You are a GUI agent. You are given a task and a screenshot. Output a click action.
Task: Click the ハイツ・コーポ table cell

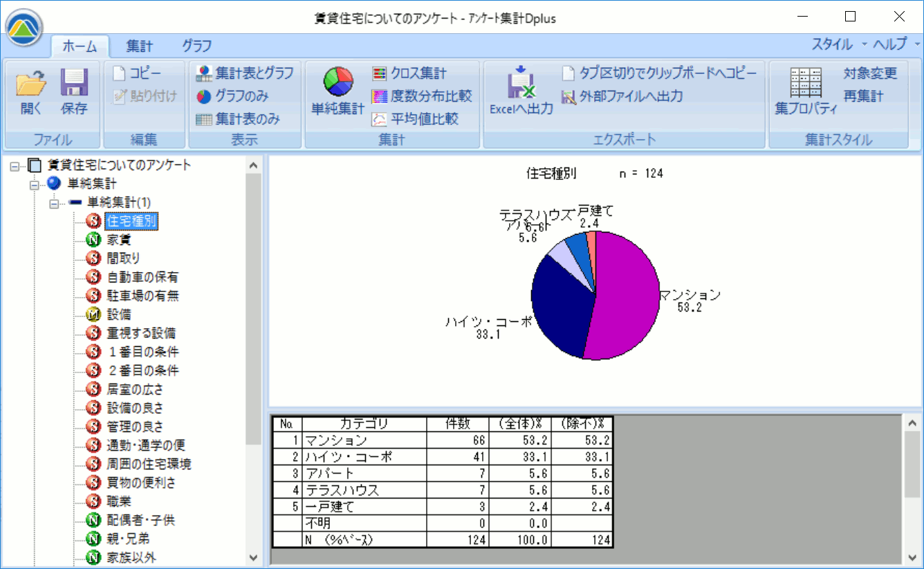(x=364, y=457)
